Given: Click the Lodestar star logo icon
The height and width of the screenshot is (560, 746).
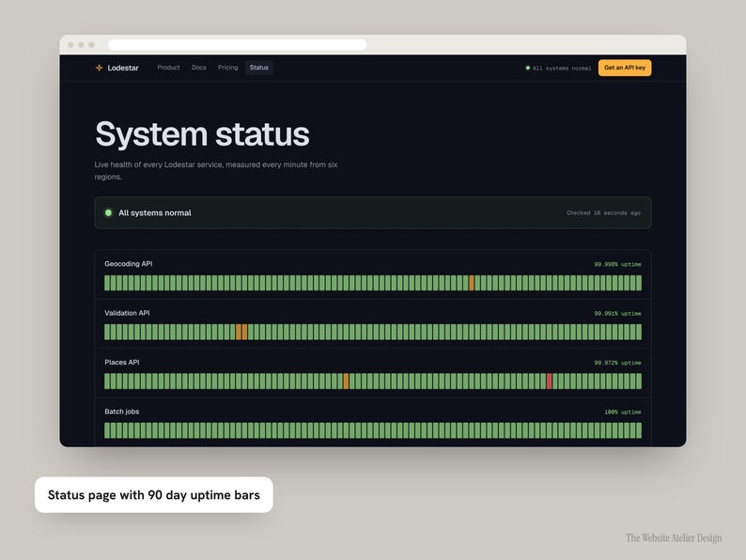Looking at the screenshot, I should tap(99, 68).
